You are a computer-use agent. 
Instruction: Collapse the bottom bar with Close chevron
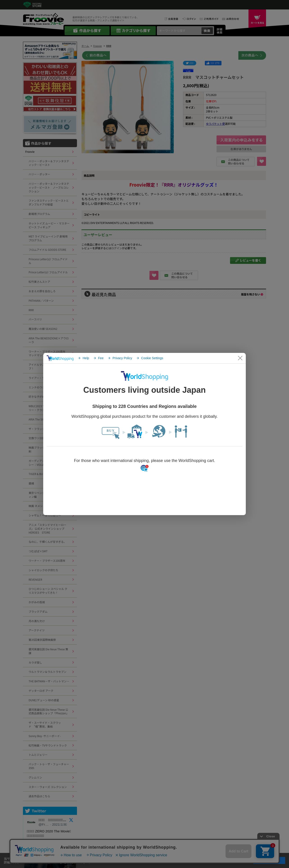[268, 836]
